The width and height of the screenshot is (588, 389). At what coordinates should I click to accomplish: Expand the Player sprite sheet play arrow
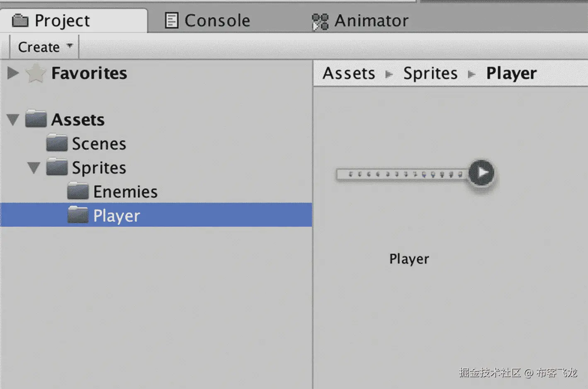[481, 172]
